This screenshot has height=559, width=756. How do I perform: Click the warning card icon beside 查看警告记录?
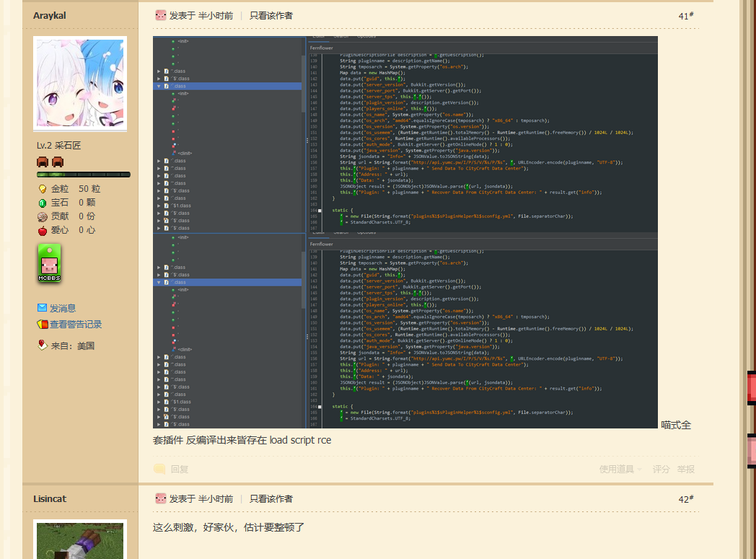point(42,325)
